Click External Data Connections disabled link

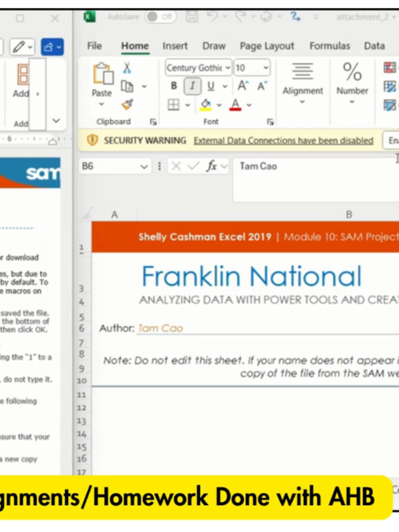(x=283, y=141)
